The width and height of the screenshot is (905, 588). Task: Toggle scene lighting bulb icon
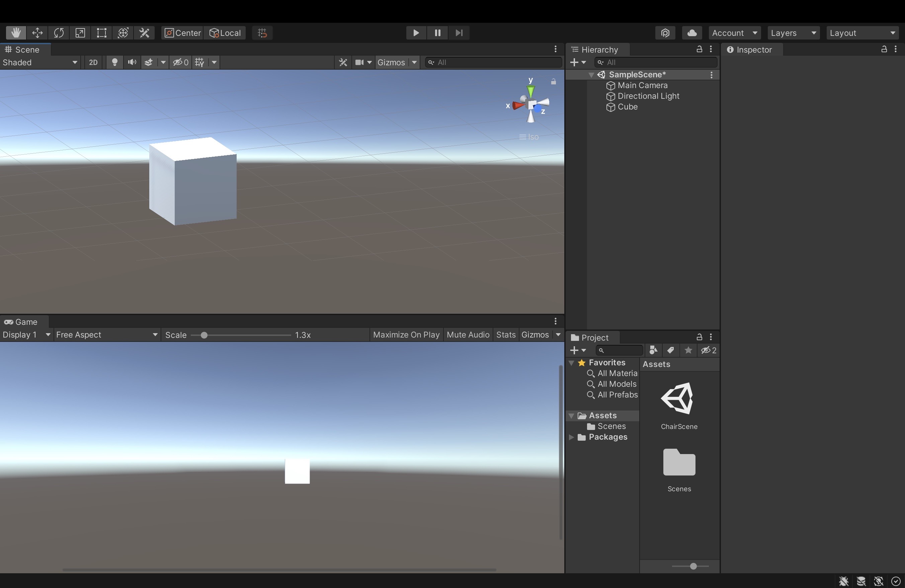coord(114,62)
